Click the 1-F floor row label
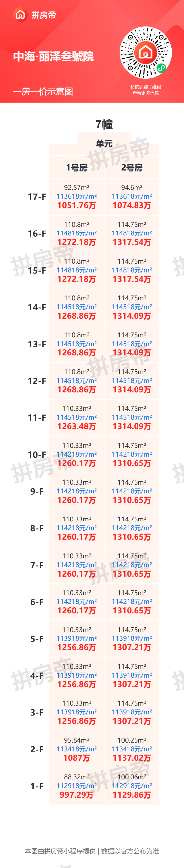The image size is (184, 868). point(37,786)
